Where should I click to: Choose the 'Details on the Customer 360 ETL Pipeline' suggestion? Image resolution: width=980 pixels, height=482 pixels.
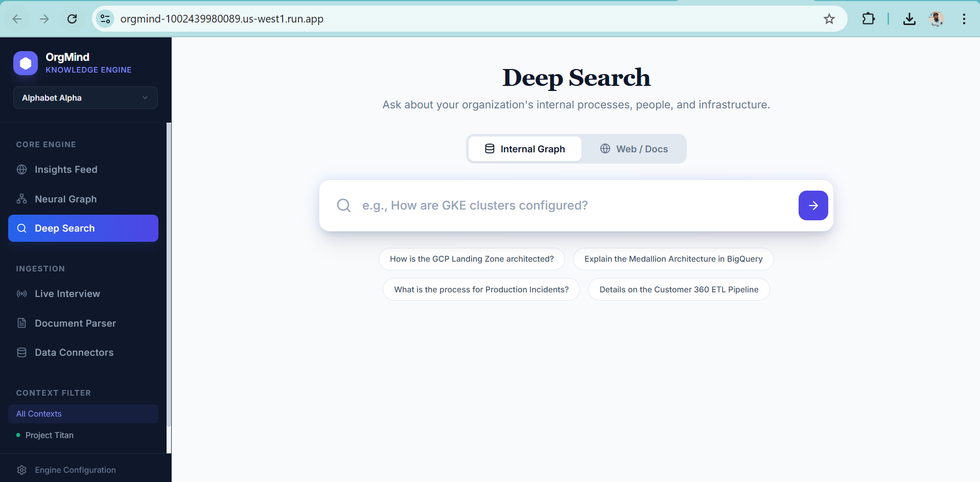679,289
